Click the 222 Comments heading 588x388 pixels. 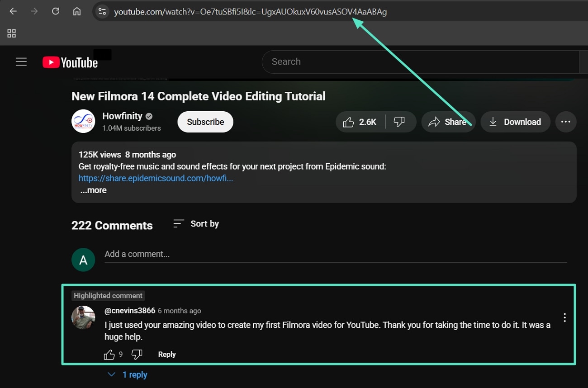pos(112,226)
